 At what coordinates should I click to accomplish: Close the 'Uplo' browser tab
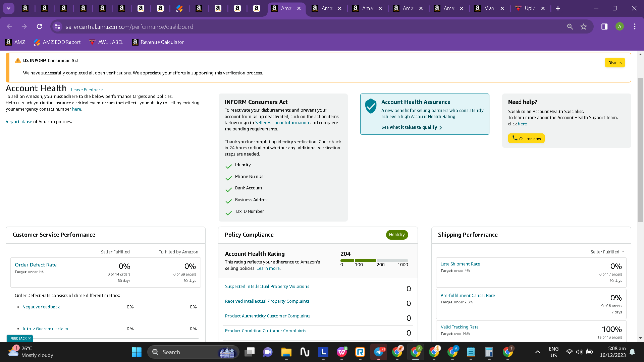pyautogui.click(x=543, y=8)
